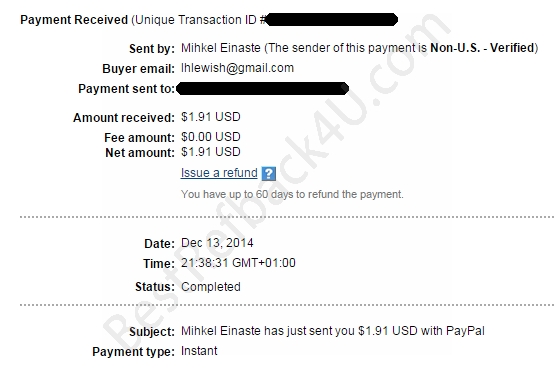Viewport: 555px width, 369px height.
Task: Click the redacted Payment sent to address
Action: (262, 88)
